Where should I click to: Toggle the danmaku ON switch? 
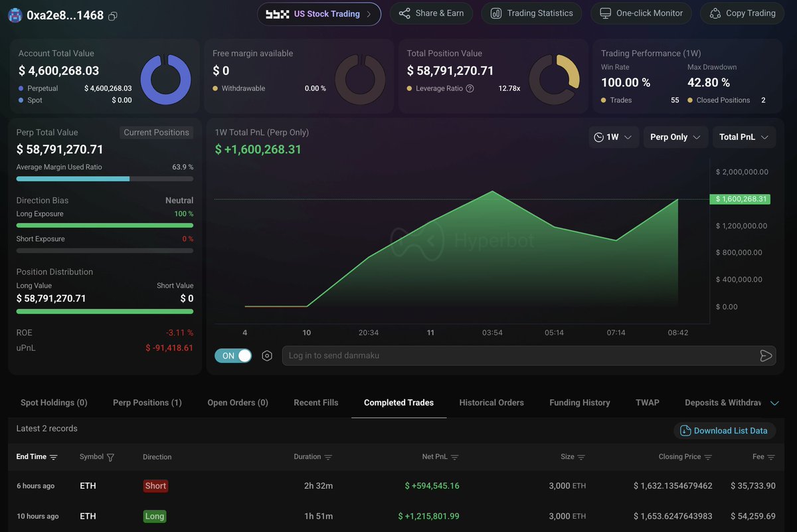pyautogui.click(x=233, y=355)
